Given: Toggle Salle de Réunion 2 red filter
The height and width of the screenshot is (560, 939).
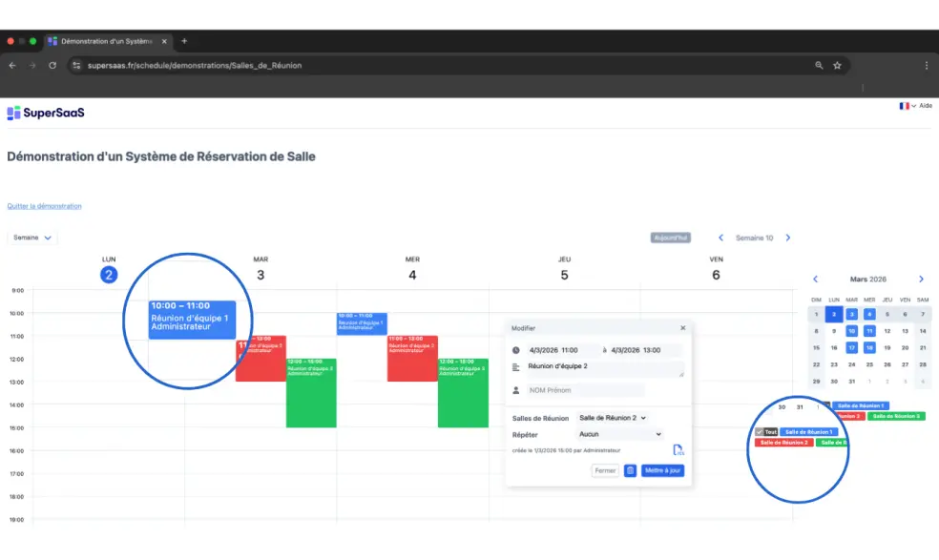Looking at the screenshot, I should click(x=783, y=443).
